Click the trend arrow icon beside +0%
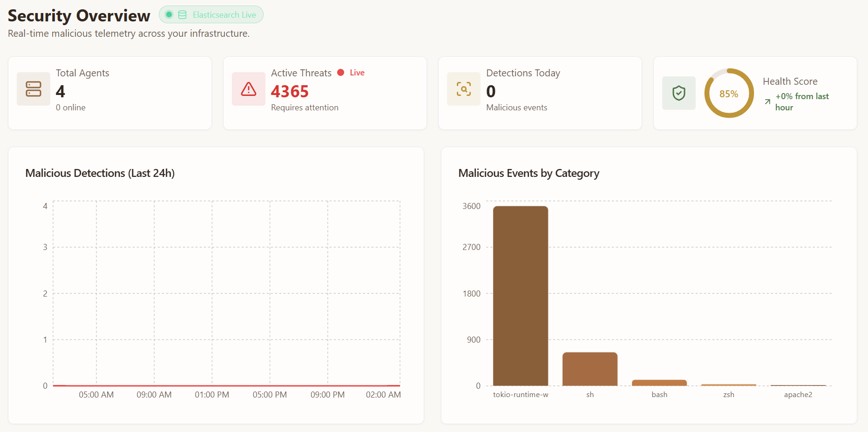Image resolution: width=868 pixels, height=432 pixels. coord(767,102)
